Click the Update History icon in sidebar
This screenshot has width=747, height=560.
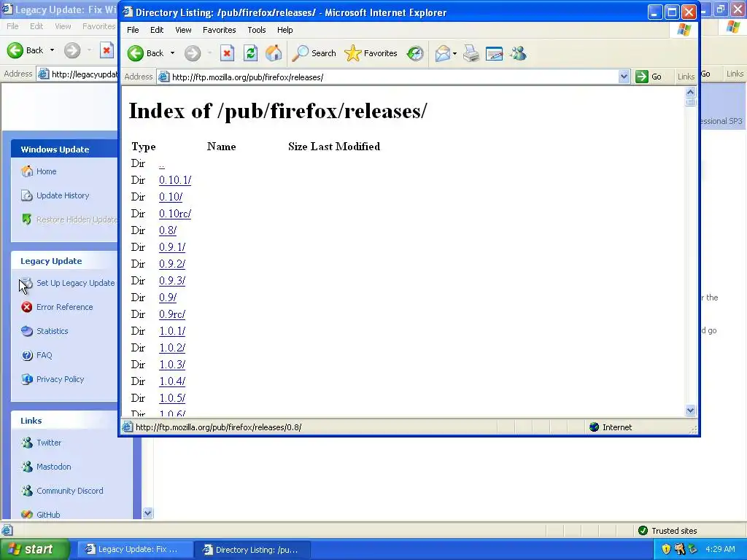tap(27, 195)
